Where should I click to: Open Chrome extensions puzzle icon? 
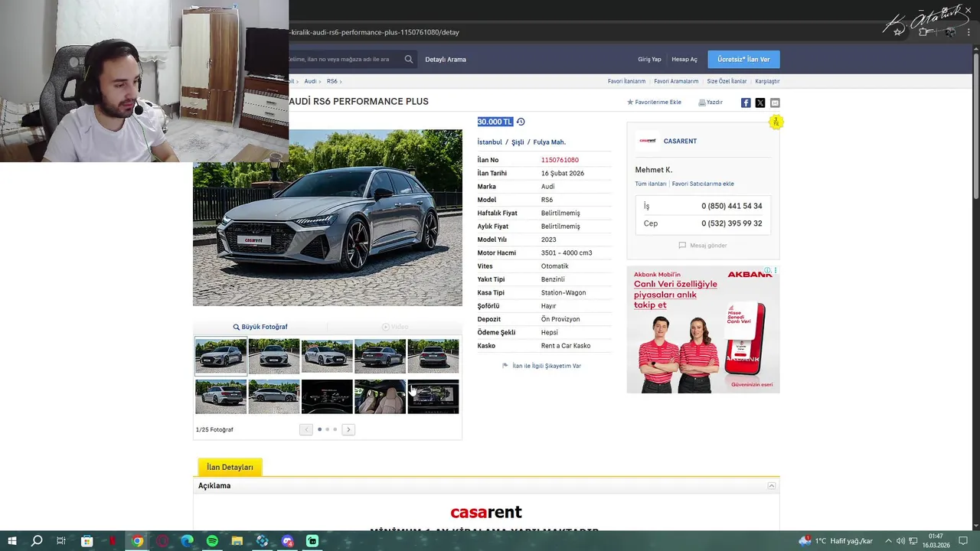point(924,32)
